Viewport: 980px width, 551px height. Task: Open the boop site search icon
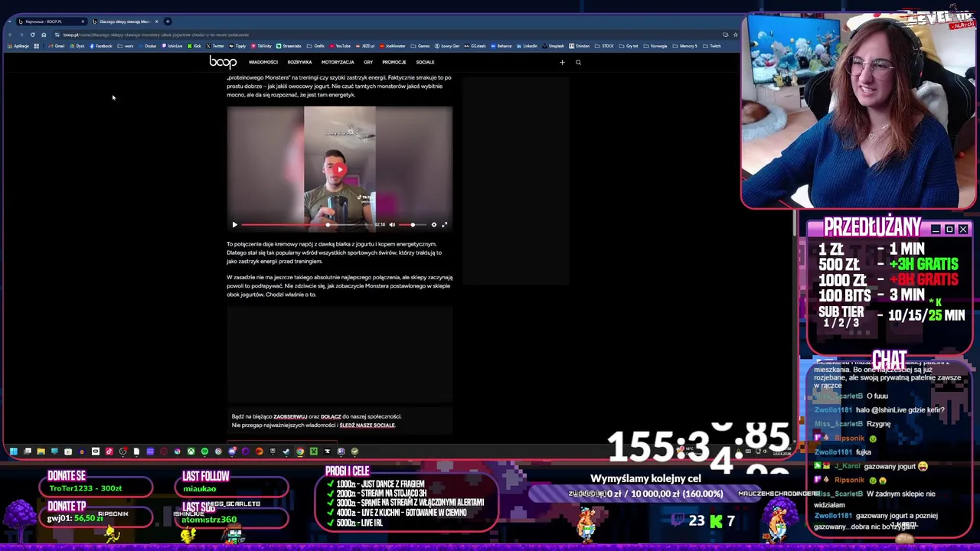pyautogui.click(x=578, y=62)
